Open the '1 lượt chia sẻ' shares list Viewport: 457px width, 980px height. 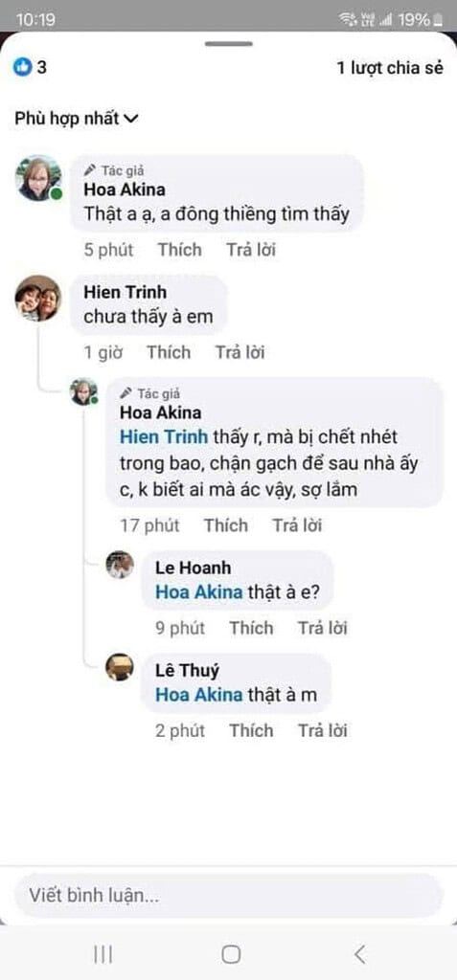390,68
